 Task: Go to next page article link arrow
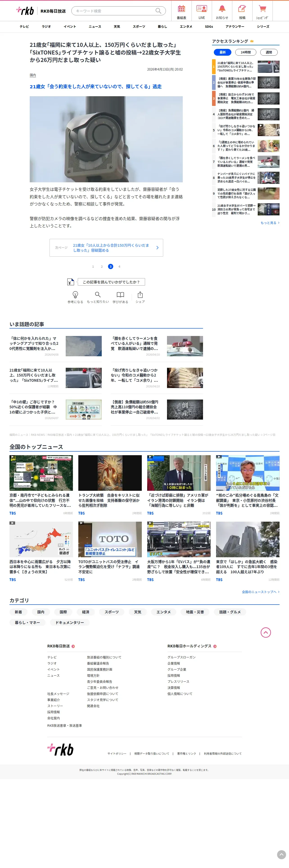click(157, 248)
